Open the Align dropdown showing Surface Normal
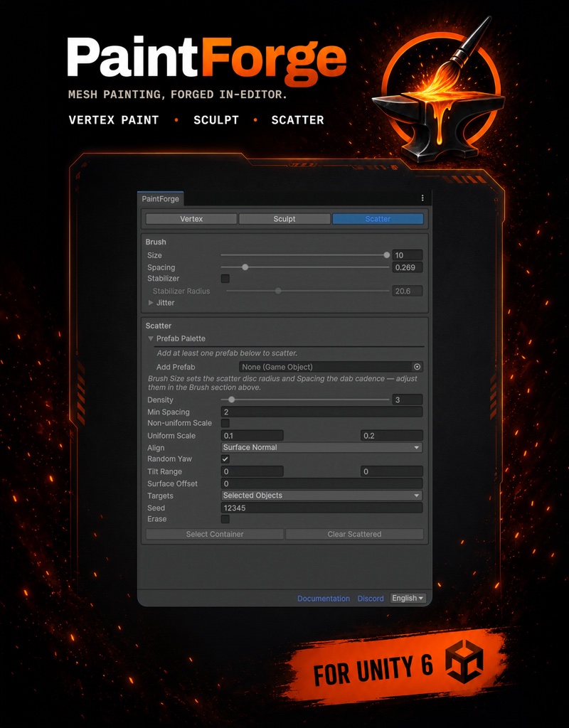This screenshot has width=569, height=728. [321, 448]
